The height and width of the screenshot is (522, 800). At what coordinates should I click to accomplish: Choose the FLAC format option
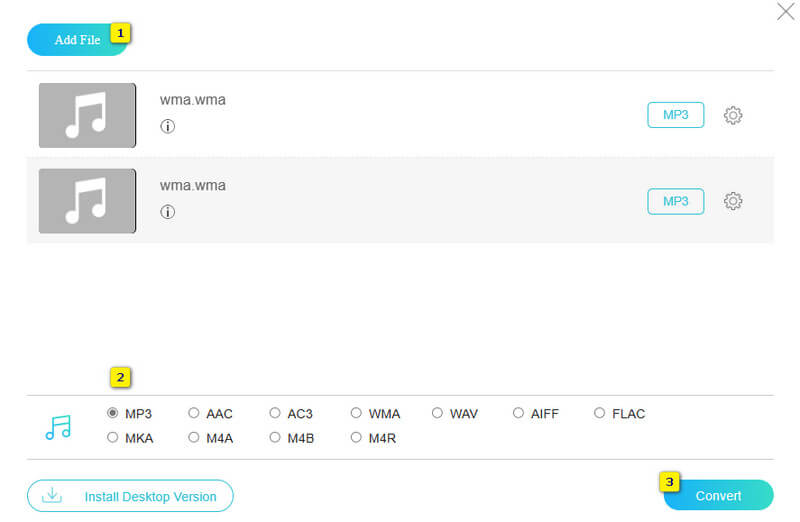click(x=600, y=413)
